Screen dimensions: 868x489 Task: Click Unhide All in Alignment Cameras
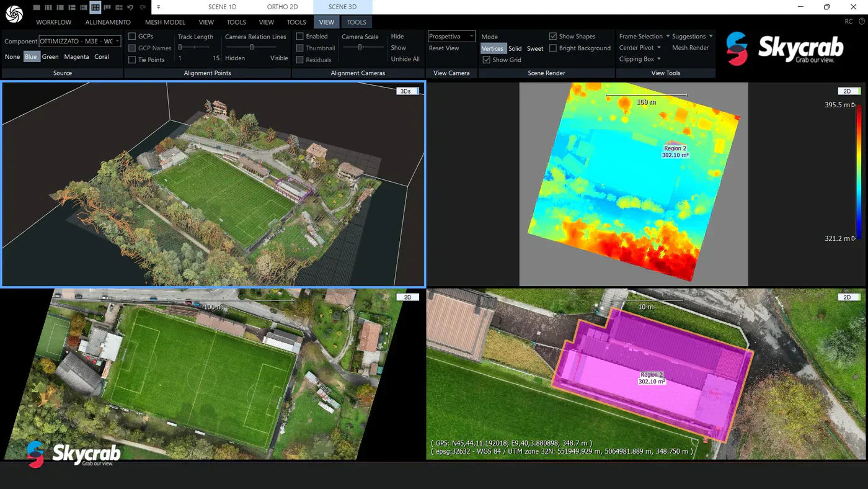pos(405,59)
